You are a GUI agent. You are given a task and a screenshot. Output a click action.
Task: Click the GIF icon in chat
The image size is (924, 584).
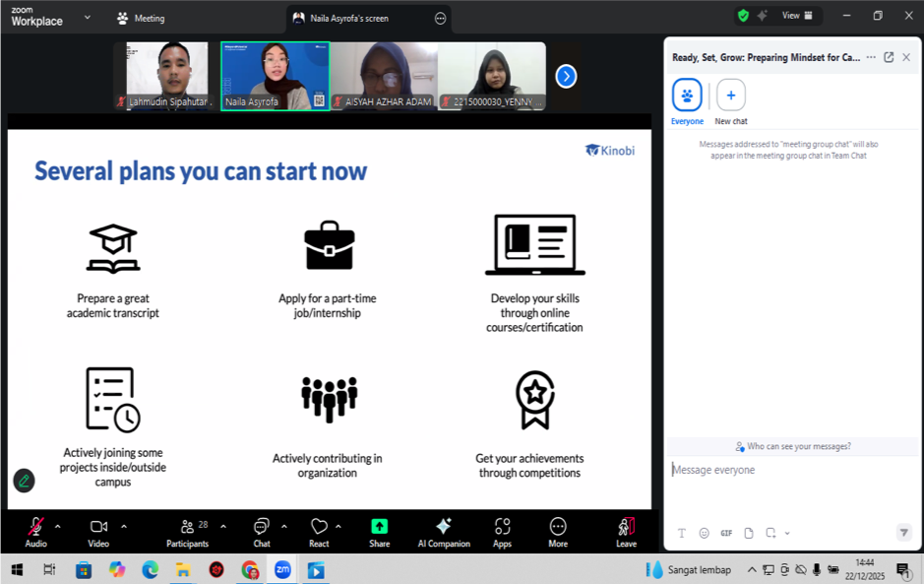point(726,533)
